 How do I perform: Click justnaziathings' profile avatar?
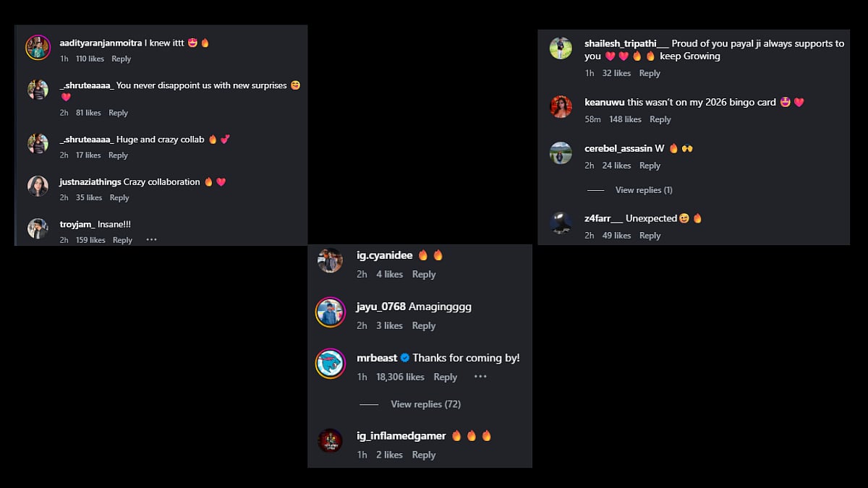coord(38,187)
